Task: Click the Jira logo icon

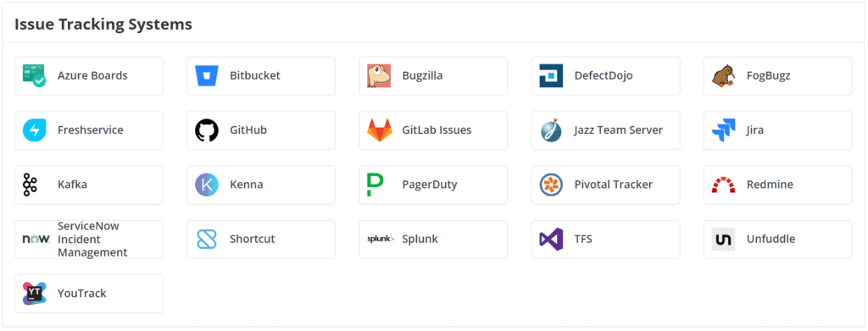Action: coord(723,130)
